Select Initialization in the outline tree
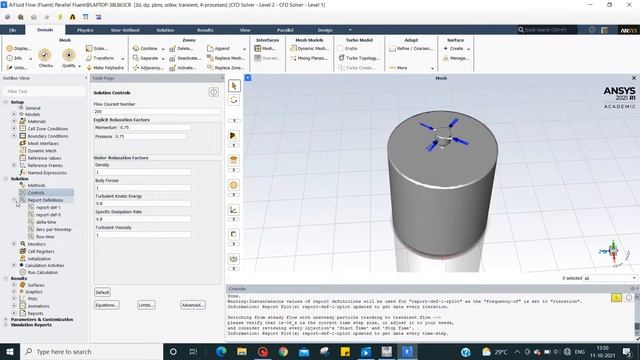This screenshot has width=640, height=360. 39,259
